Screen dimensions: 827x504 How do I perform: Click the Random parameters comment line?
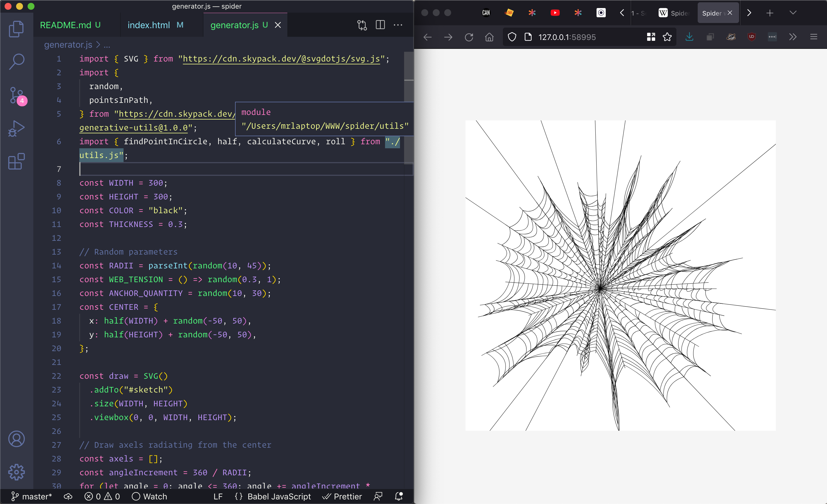click(128, 252)
